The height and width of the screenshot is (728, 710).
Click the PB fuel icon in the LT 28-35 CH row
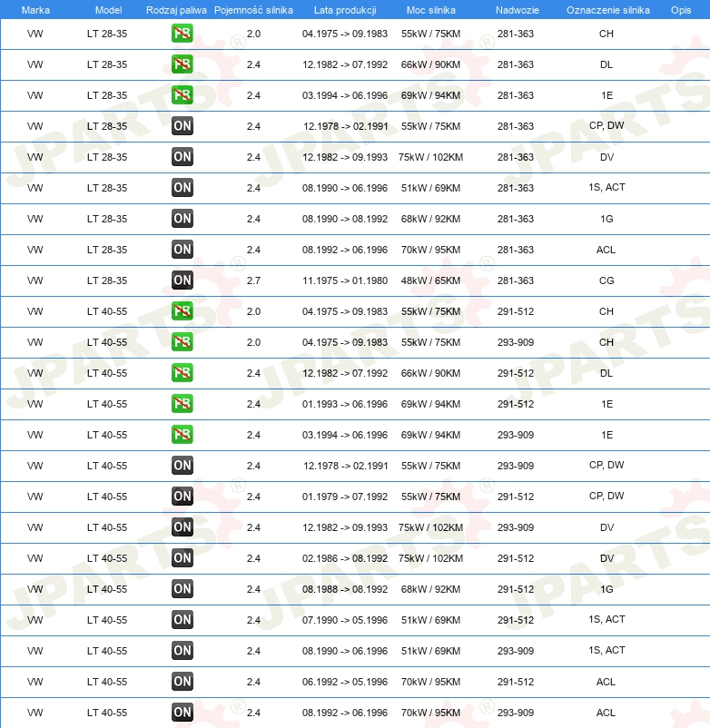click(x=182, y=34)
